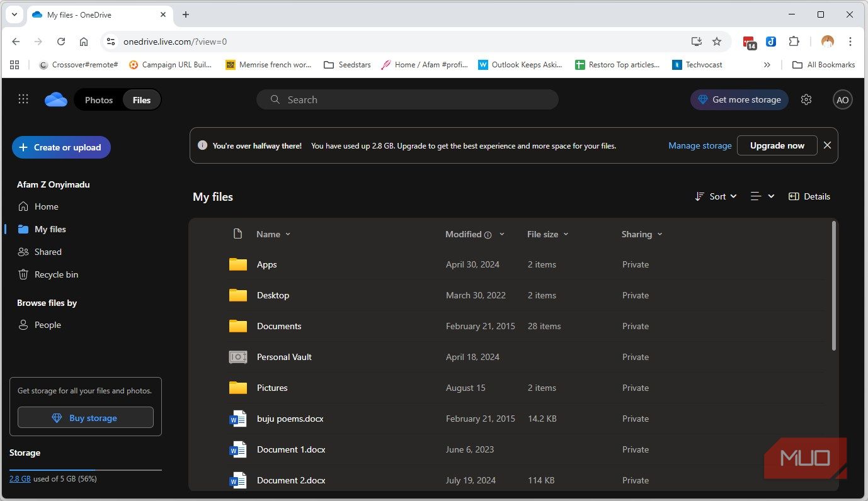Screen dimensions: 868x501
Task: Open the buju poems.docx file name
Action: click(x=290, y=419)
